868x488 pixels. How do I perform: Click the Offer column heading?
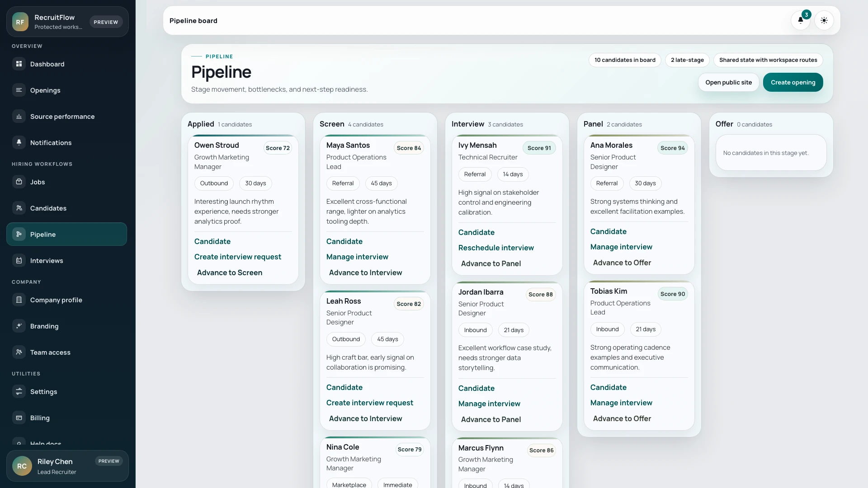[x=724, y=124]
